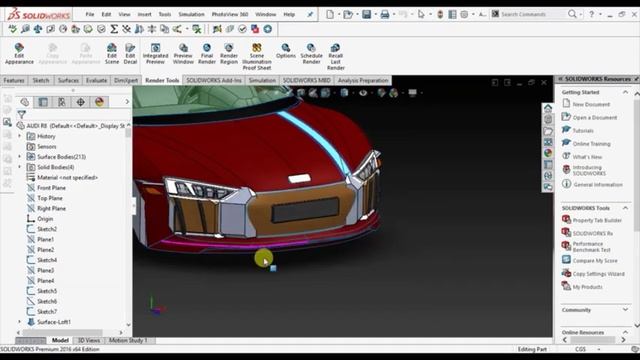Viewport: 640px width, 360px height.
Task: Select the Edit Decal tool
Action: coord(130,53)
